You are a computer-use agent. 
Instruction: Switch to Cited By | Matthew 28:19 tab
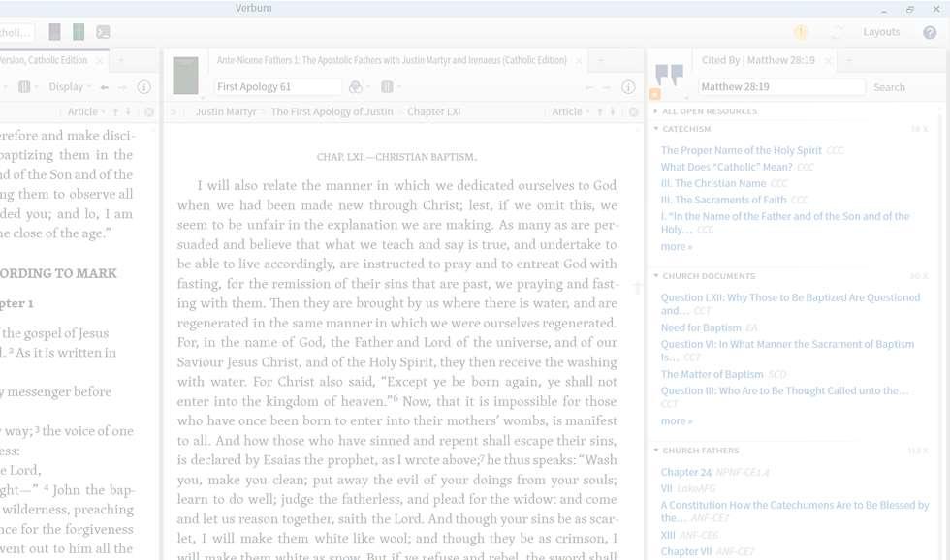758,60
